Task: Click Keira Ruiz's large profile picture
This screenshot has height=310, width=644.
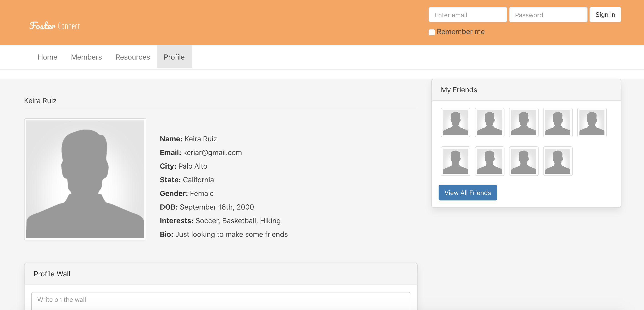Action: pyautogui.click(x=85, y=179)
